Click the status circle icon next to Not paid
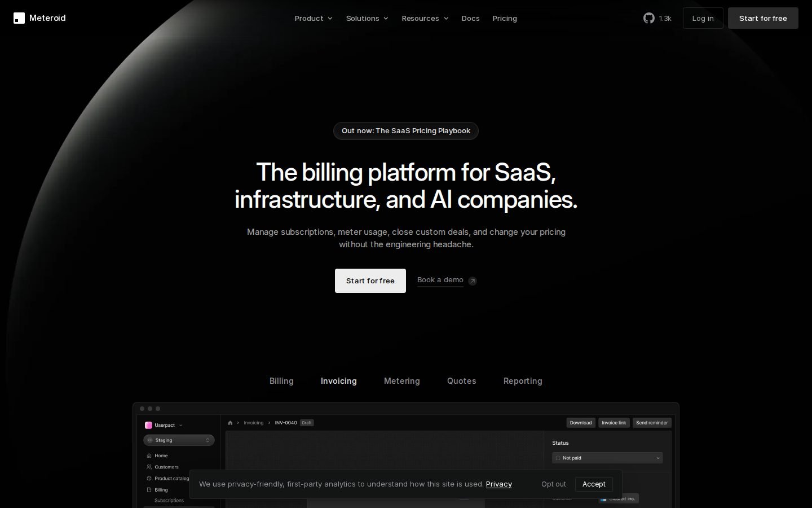The image size is (812, 508). [558, 458]
